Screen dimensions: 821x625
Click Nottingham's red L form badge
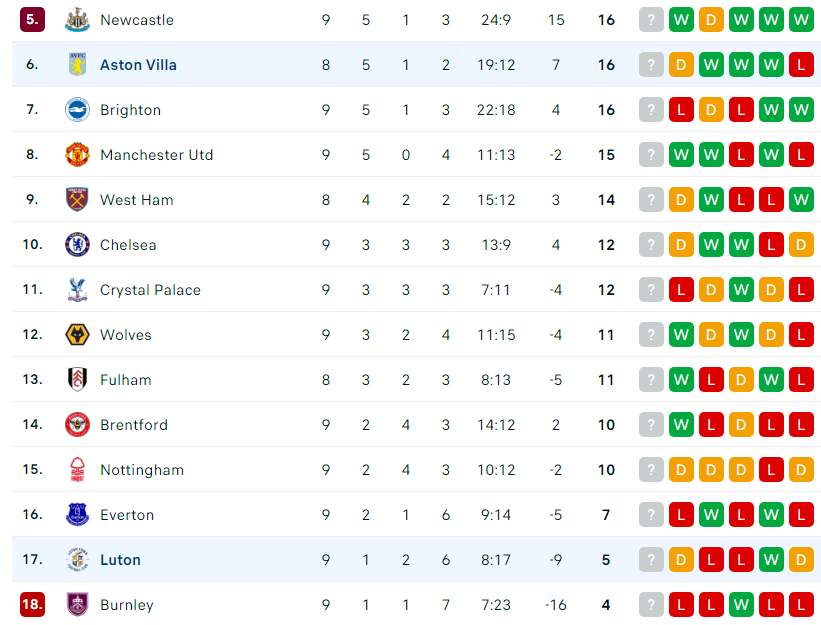(x=771, y=470)
